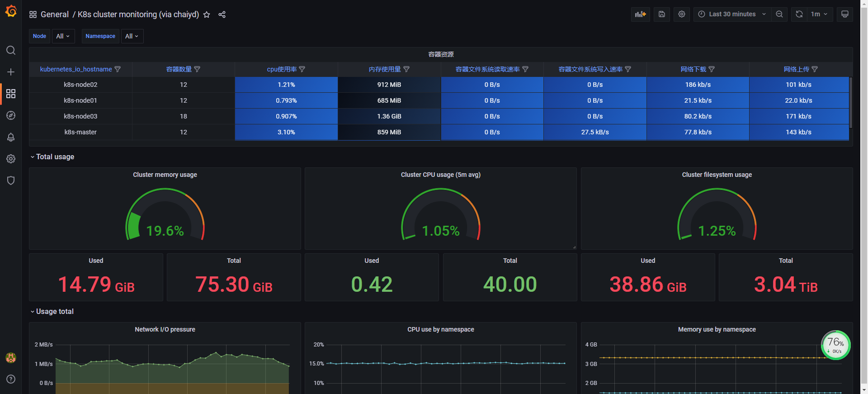Screen dimensions: 868x394
Task: Open the Help question mark icon
Action: [x=11, y=379]
